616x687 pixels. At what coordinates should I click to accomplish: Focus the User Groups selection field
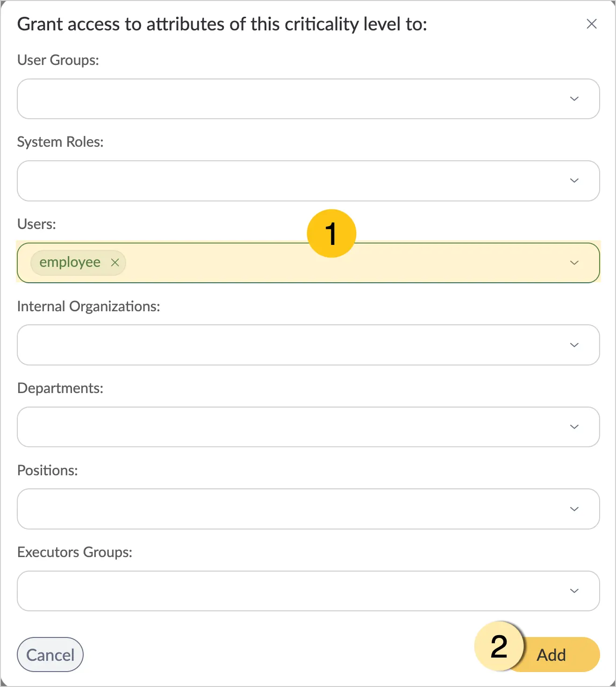pyautogui.click(x=308, y=99)
